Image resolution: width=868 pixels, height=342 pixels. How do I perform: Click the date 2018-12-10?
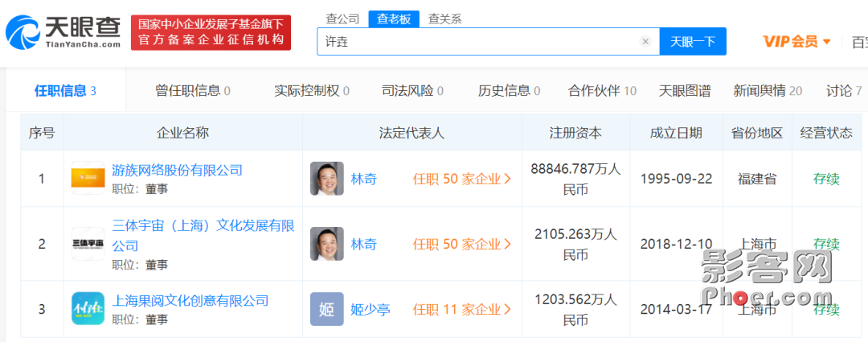tap(677, 245)
